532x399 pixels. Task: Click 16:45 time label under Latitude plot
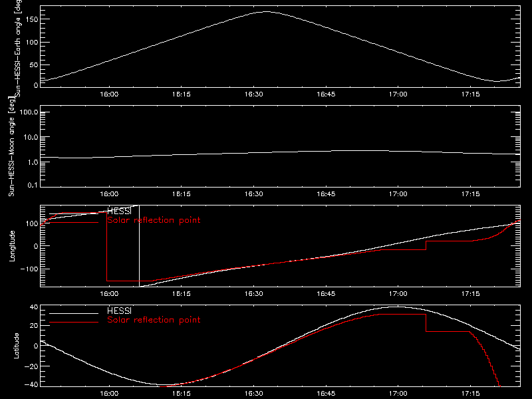(326, 393)
